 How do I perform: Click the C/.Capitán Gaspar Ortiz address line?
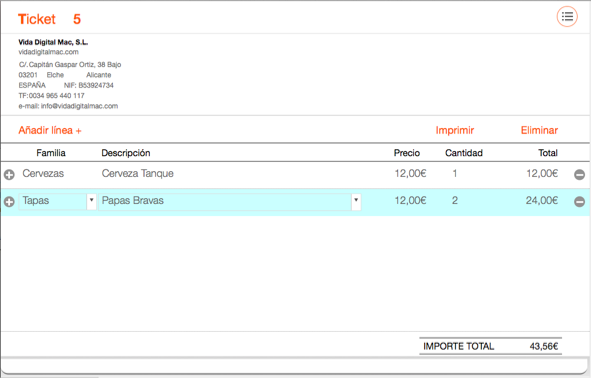point(70,64)
